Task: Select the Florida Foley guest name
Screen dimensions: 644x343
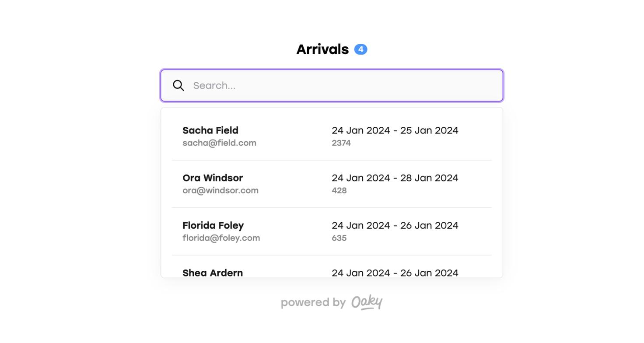Action: tap(213, 225)
